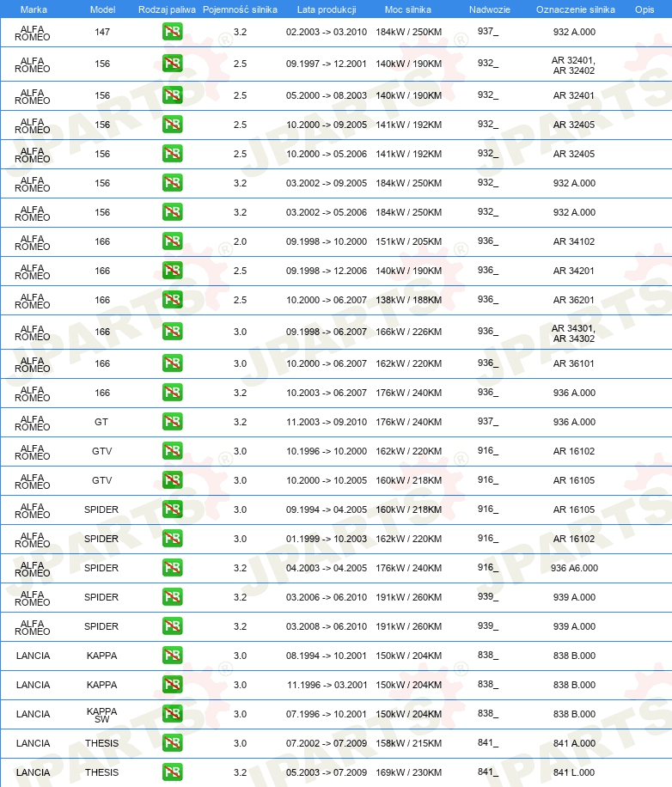672x787 pixels.
Task: Click body code '937_' in GT row
Action: click(488, 422)
